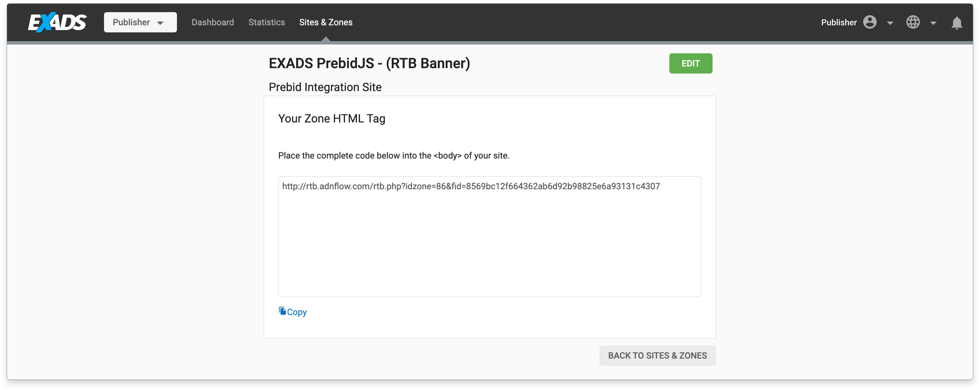The height and width of the screenshot is (390, 980).
Task: Click inside the zone tag text area
Action: 489,236
